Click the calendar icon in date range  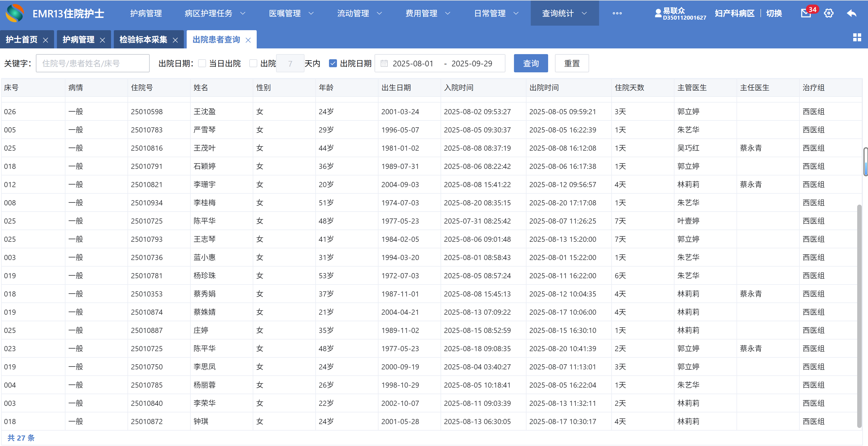[x=384, y=64]
